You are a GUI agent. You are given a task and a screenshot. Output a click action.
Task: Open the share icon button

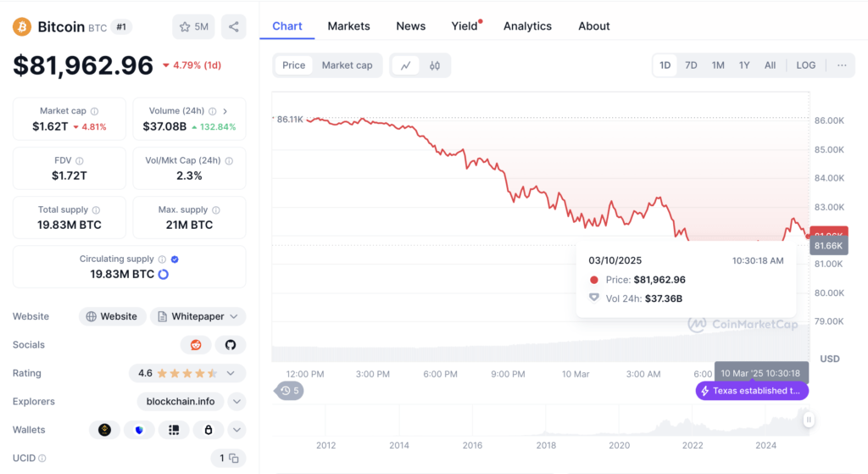coord(234,26)
